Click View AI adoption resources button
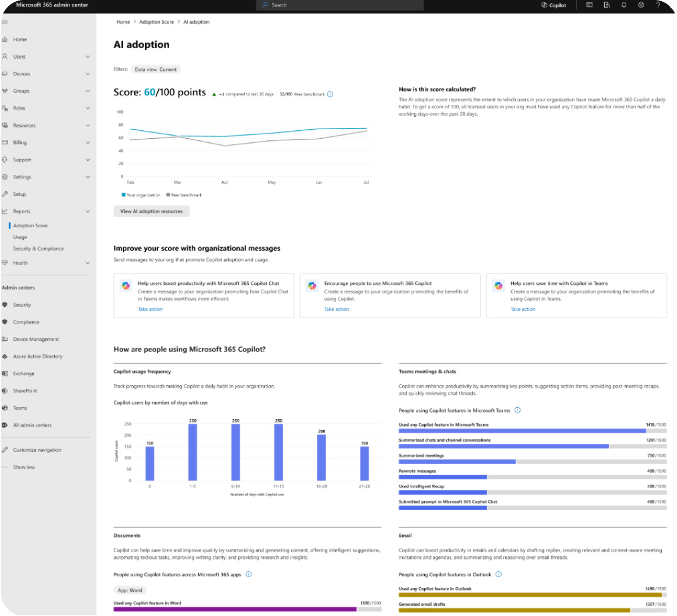 (x=151, y=211)
